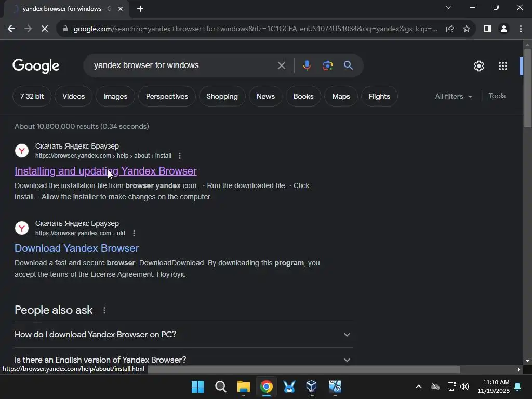Open result options dots next to help › about › install
Image resolution: width=532 pixels, height=399 pixels.
(179, 156)
